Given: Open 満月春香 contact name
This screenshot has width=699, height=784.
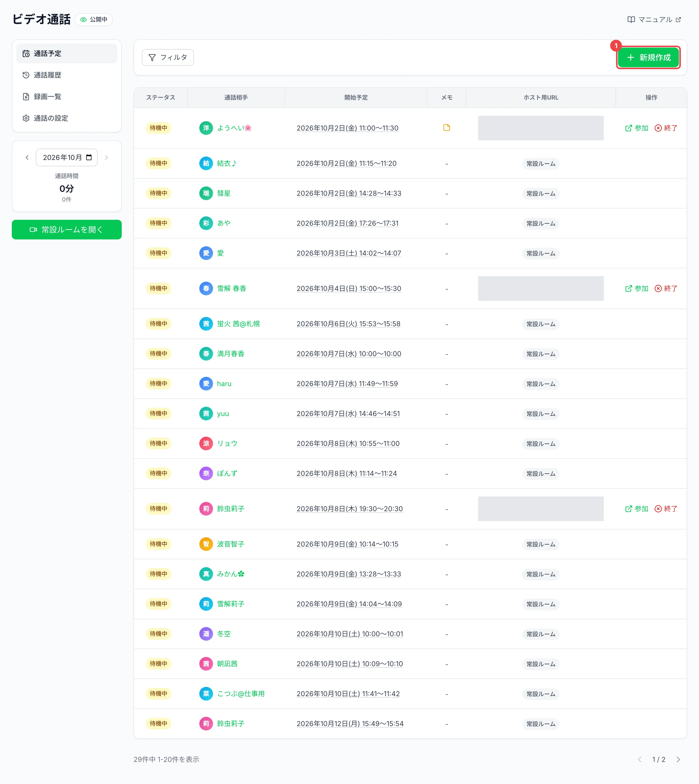Looking at the screenshot, I should pos(231,354).
